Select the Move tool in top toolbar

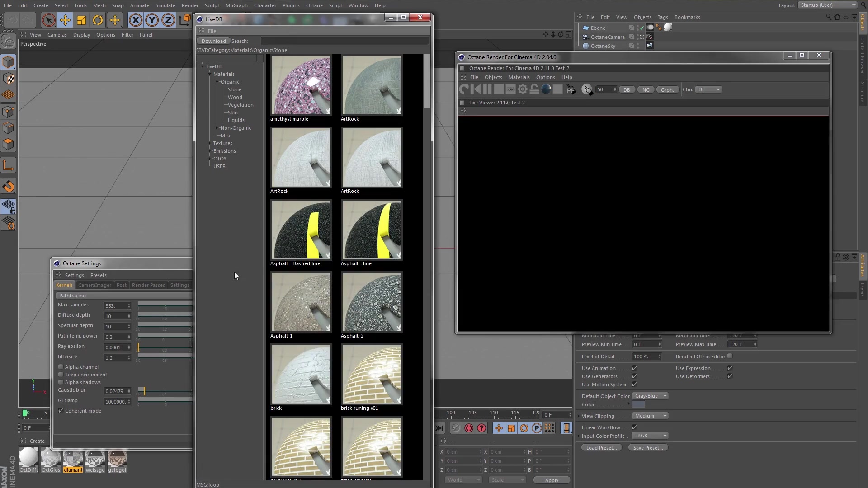[65, 20]
